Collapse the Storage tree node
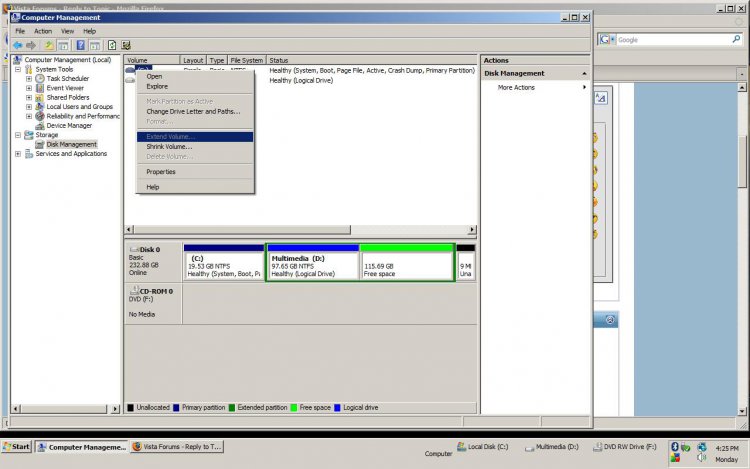Image resolution: width=750 pixels, height=469 pixels. pyautogui.click(x=18, y=135)
